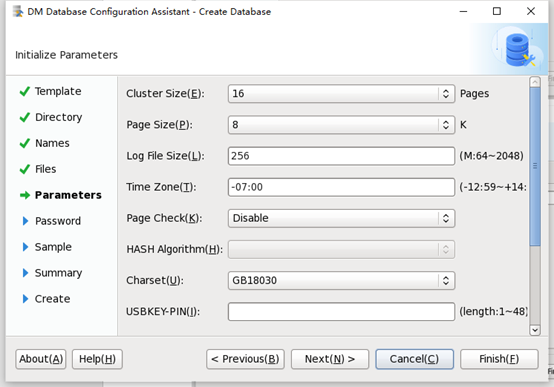Click the Time Zone input field
This screenshot has width=554, height=387.
click(x=341, y=187)
